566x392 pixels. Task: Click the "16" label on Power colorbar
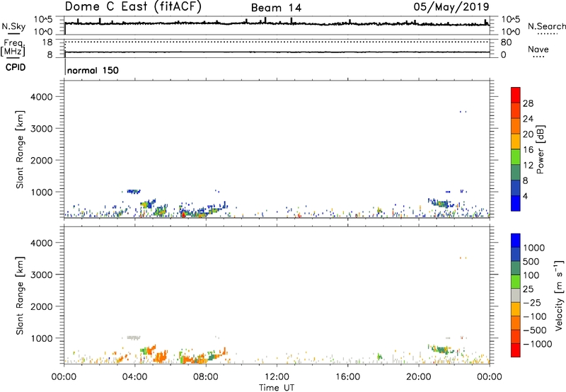click(x=528, y=150)
